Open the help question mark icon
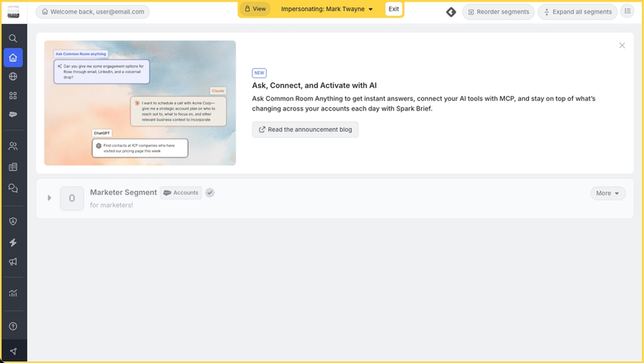Screen dimensions: 644x363 tap(13, 326)
